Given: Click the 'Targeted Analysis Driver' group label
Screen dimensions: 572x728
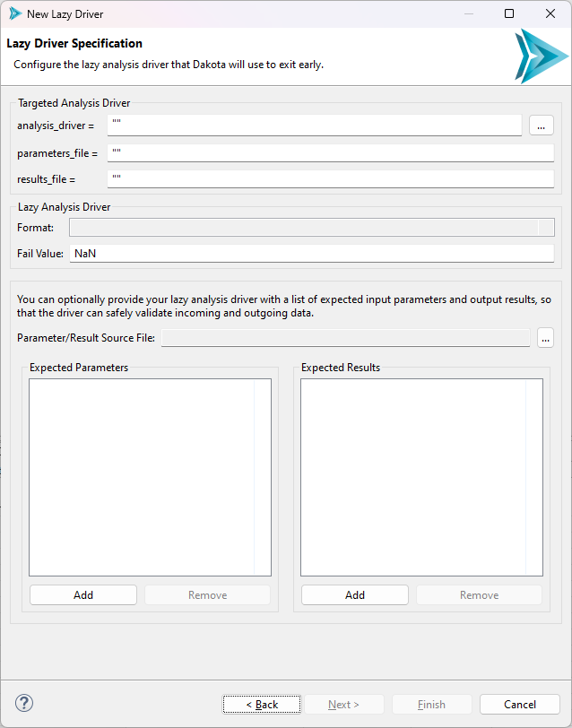Looking at the screenshot, I should [74, 103].
